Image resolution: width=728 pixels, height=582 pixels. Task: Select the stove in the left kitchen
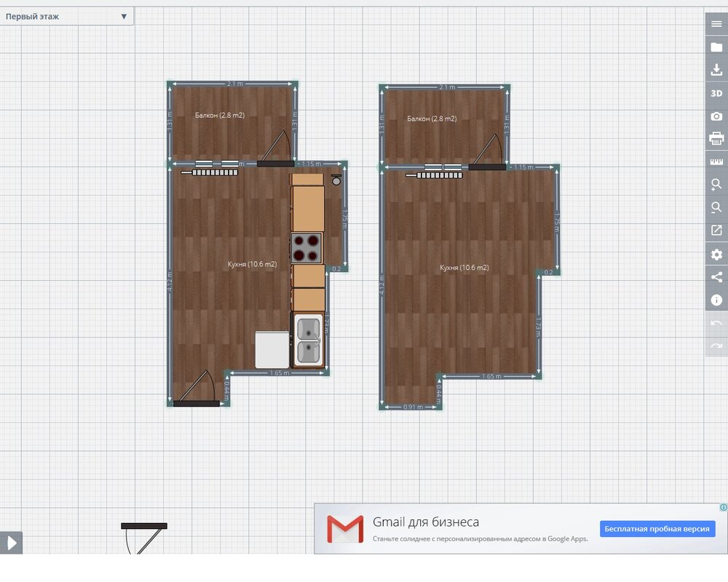coord(306,248)
